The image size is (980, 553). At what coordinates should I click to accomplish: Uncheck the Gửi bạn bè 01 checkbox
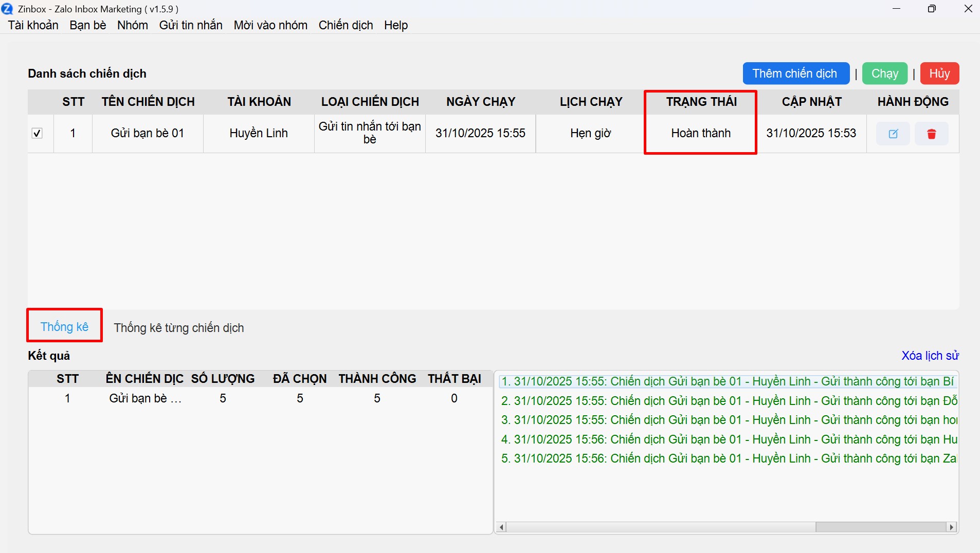click(x=37, y=134)
